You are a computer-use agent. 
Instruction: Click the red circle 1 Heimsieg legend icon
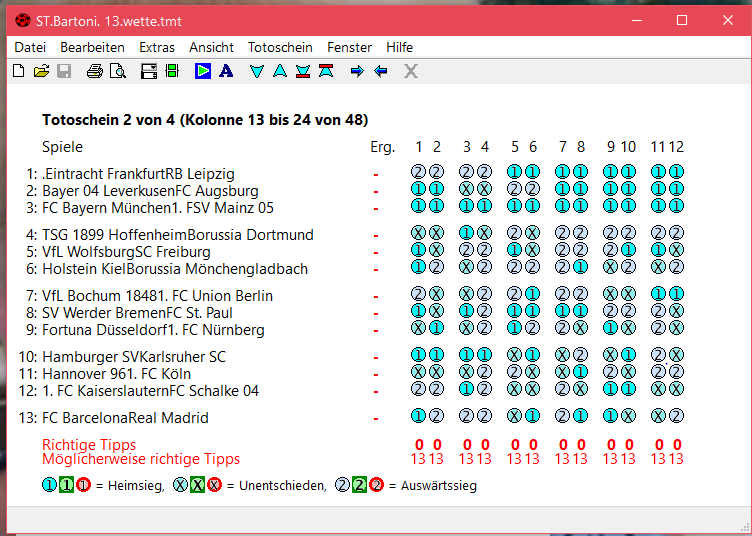[83, 485]
